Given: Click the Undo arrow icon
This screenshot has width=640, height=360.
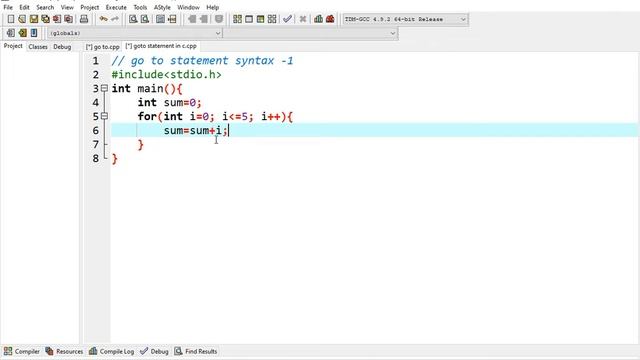Looking at the screenshot, I should [x=103, y=19].
